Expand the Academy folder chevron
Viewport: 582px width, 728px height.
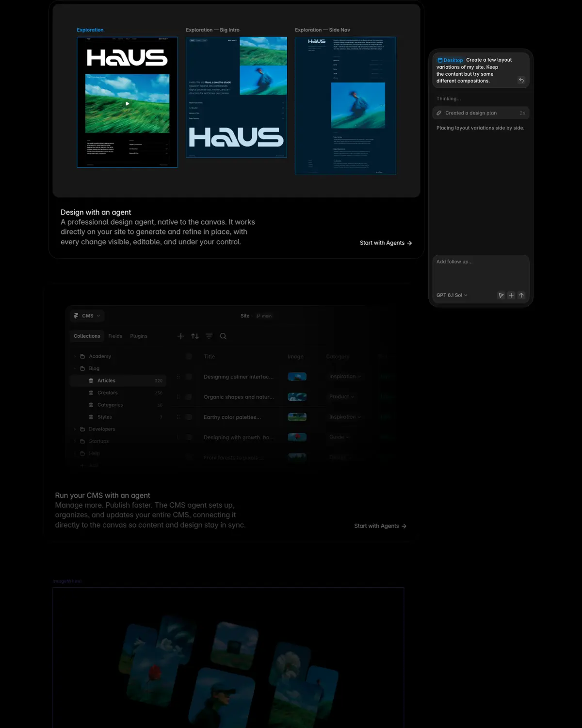75,356
